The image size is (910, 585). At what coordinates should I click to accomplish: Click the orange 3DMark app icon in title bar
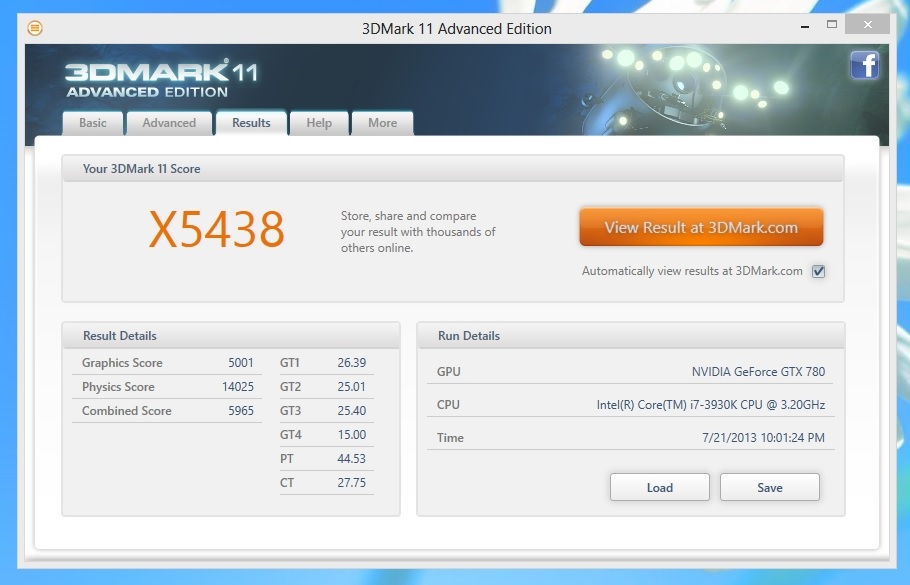click(35, 28)
